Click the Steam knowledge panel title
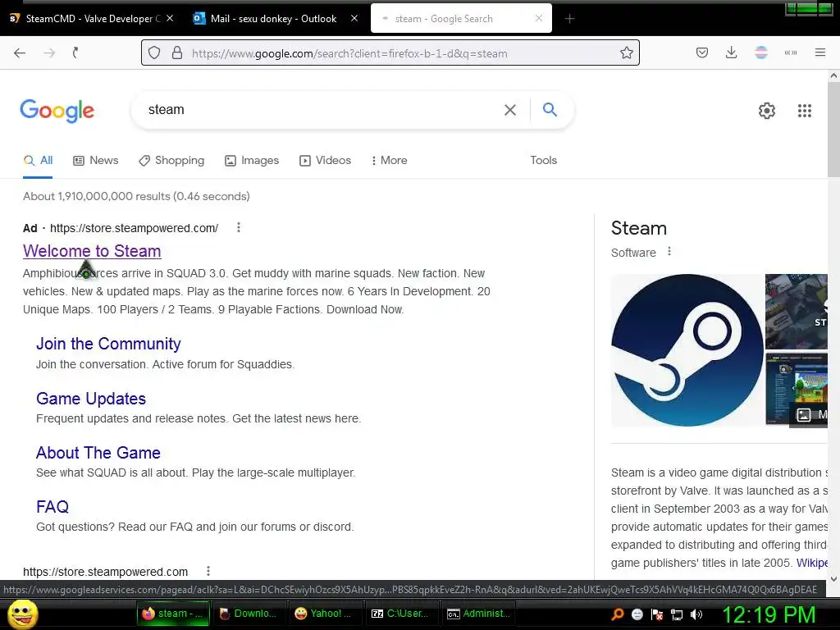This screenshot has width=840, height=630. [638, 228]
